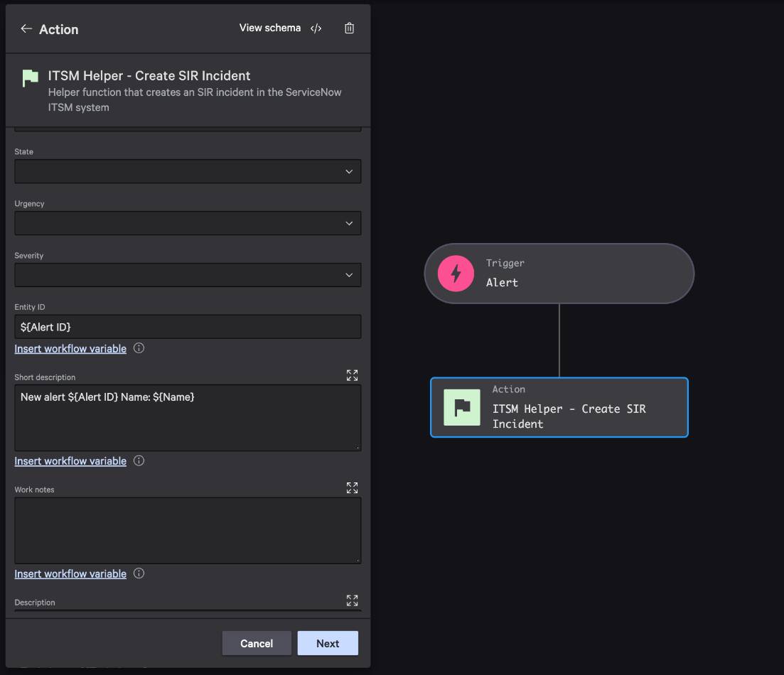Click the Short description field label
This screenshot has width=784, height=675.
coord(45,377)
